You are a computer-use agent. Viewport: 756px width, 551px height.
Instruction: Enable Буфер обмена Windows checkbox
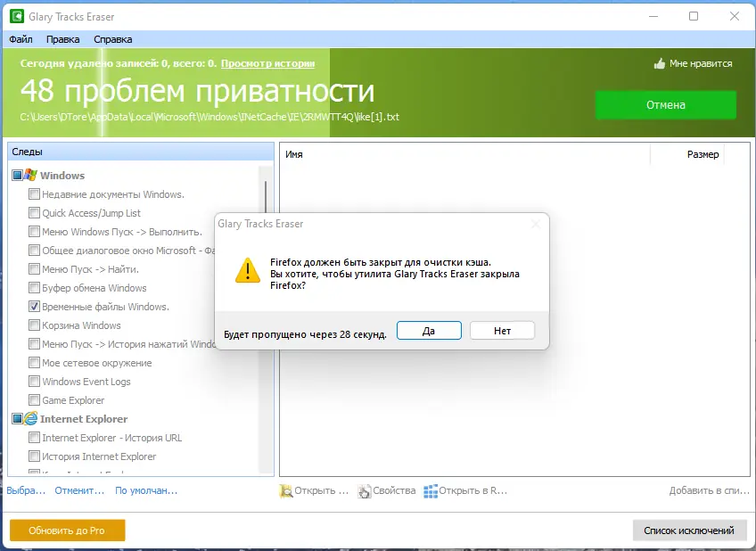[34, 288]
